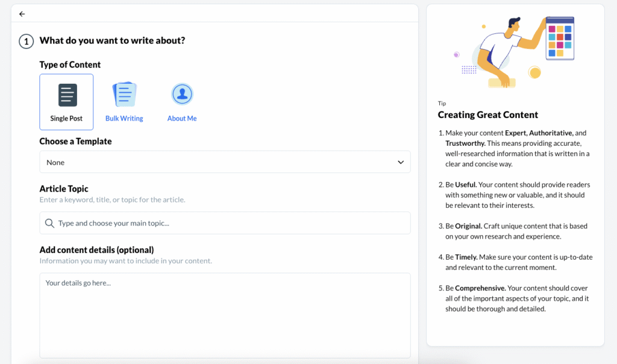Click the color grid board in illustration
The height and width of the screenshot is (364, 617).
click(560, 39)
